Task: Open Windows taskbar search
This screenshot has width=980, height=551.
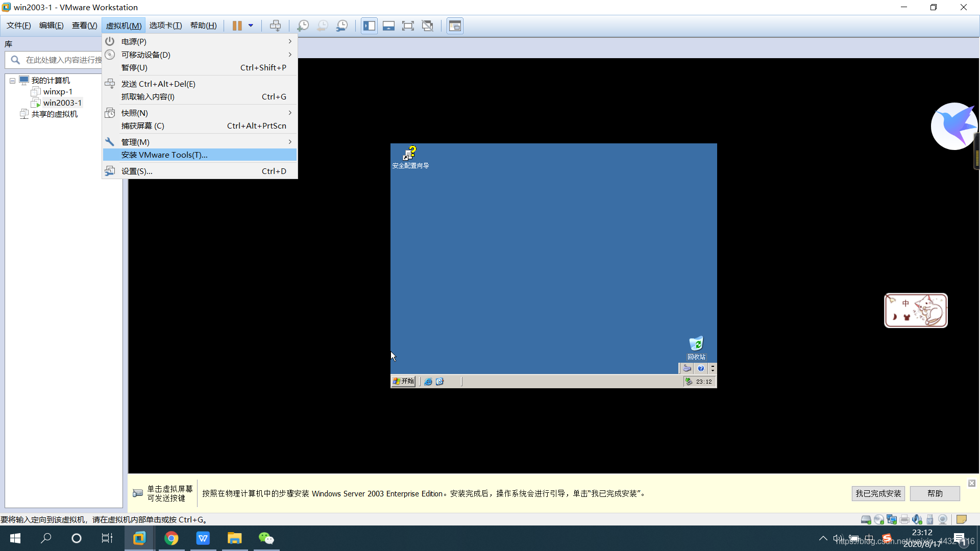Action: pos(46,538)
